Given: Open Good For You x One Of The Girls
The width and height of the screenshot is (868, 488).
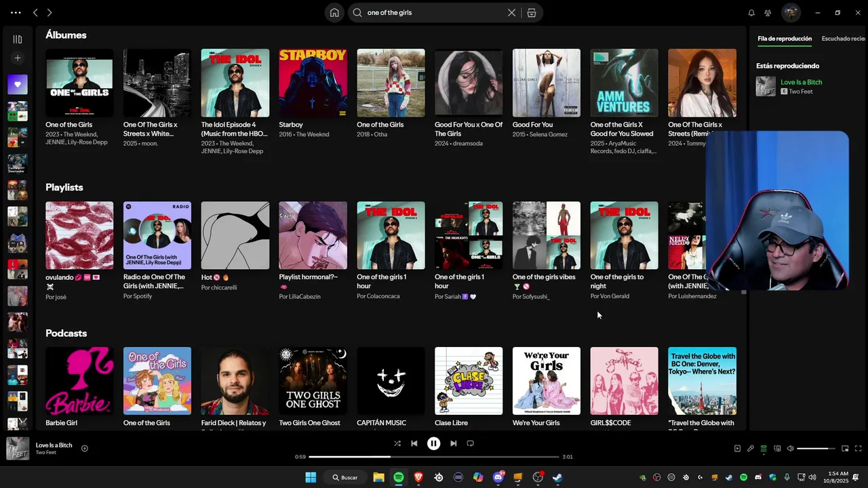Looking at the screenshot, I should 469,83.
